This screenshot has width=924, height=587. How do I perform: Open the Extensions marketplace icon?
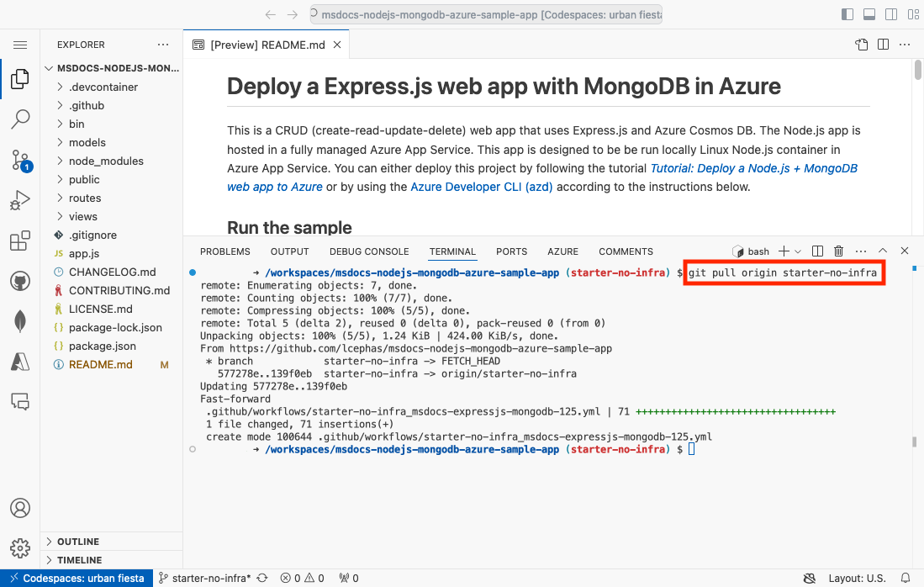pyautogui.click(x=20, y=241)
